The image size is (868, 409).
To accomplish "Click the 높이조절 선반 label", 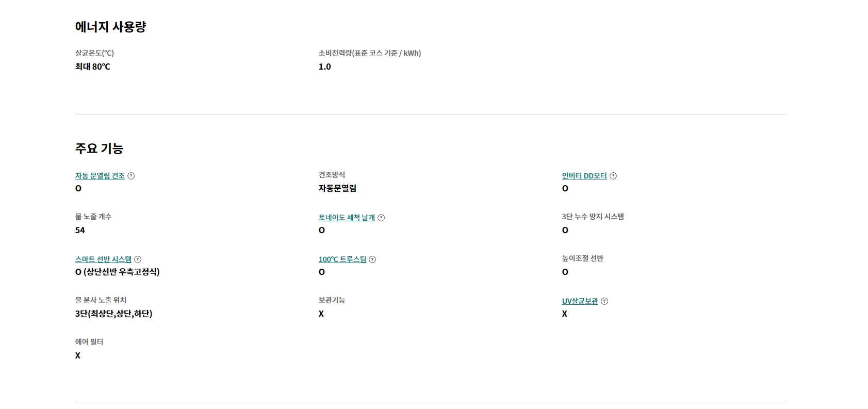I will [x=583, y=258].
